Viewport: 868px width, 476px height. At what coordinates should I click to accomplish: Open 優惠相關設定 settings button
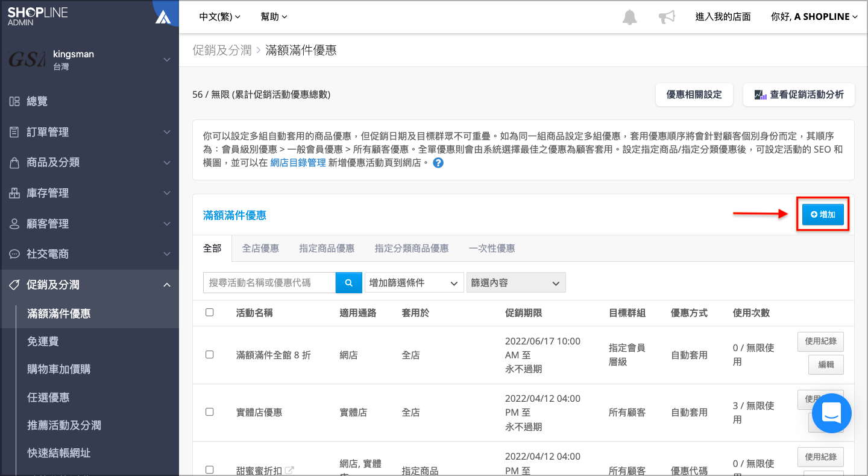(694, 95)
